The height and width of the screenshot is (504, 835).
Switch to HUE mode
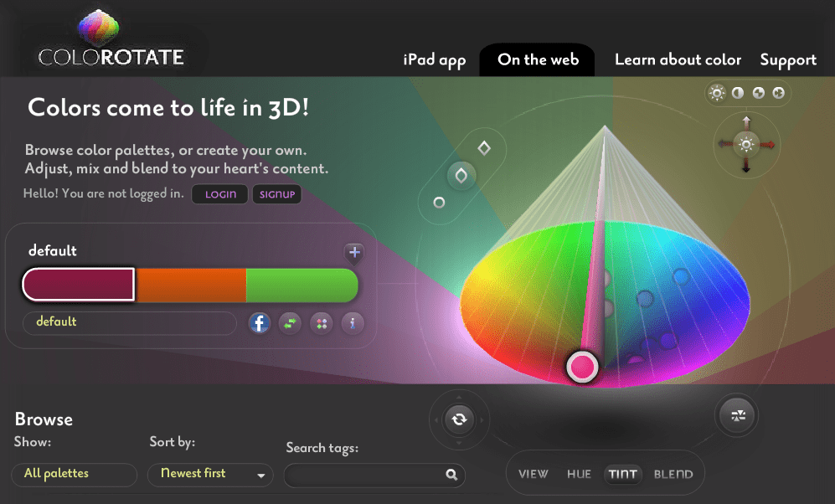click(579, 474)
